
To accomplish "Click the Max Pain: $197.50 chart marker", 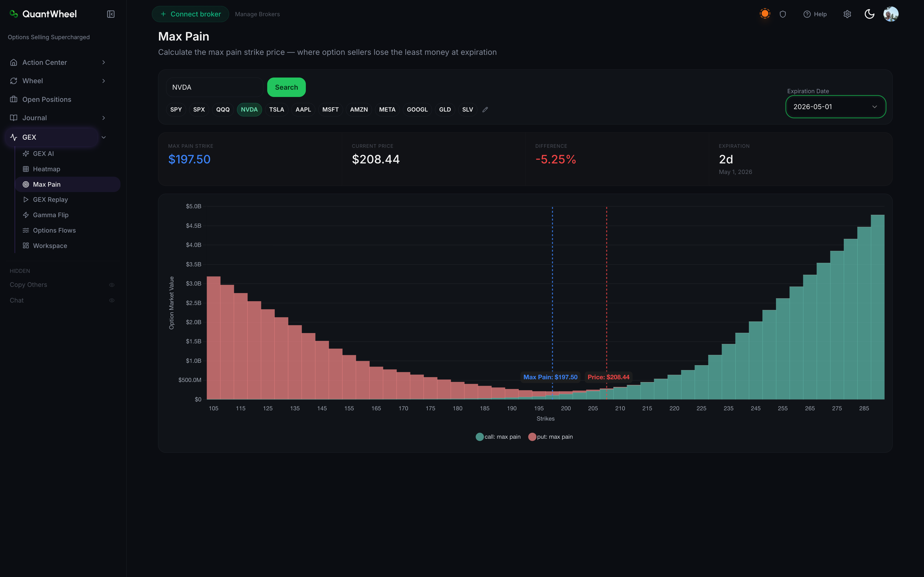I will click(550, 377).
